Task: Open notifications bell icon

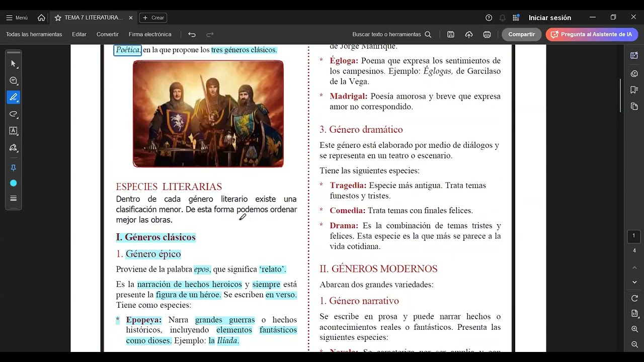Action: click(x=502, y=18)
